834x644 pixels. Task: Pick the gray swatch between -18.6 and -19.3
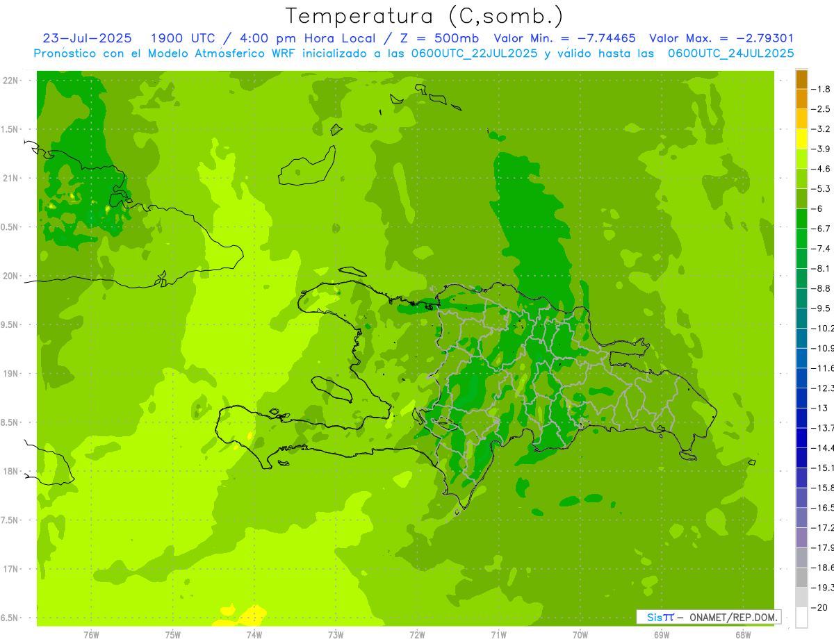click(x=801, y=577)
